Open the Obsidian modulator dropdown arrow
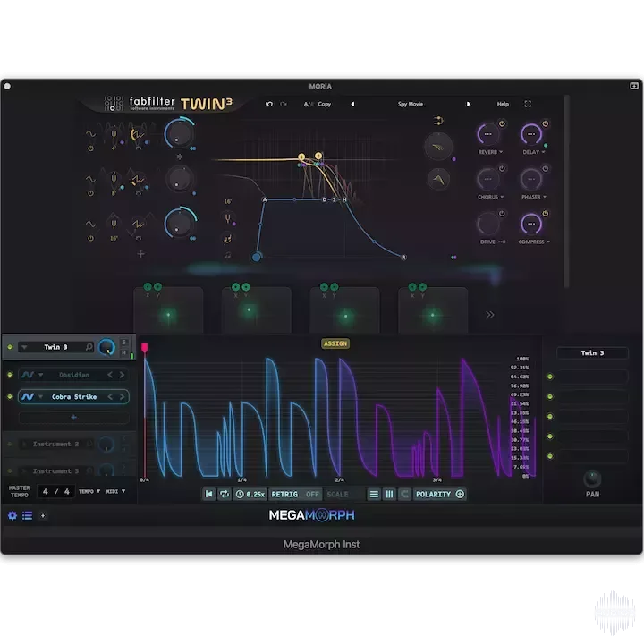644x644 pixels. point(40,375)
